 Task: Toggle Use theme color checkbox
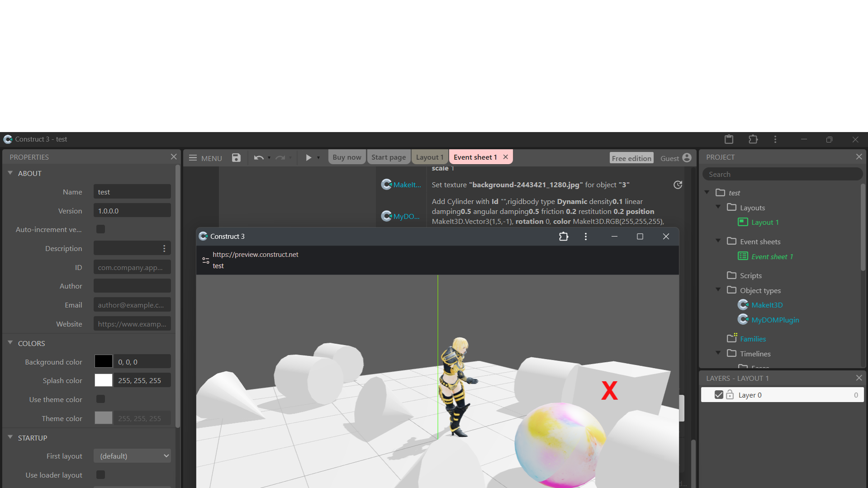(x=100, y=399)
